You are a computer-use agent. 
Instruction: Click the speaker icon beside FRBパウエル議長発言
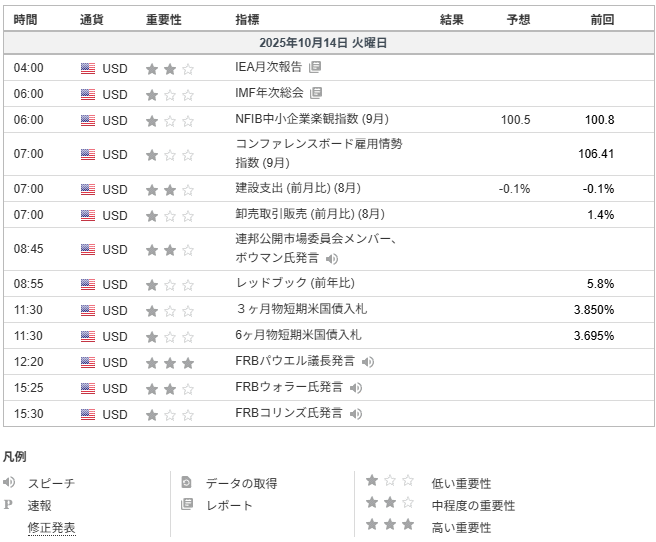point(368,362)
